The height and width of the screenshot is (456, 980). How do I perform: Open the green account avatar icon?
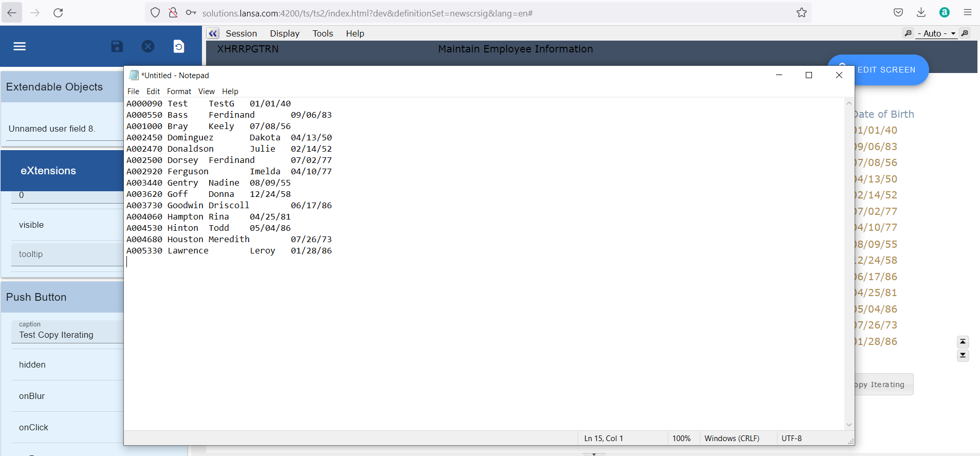point(945,12)
